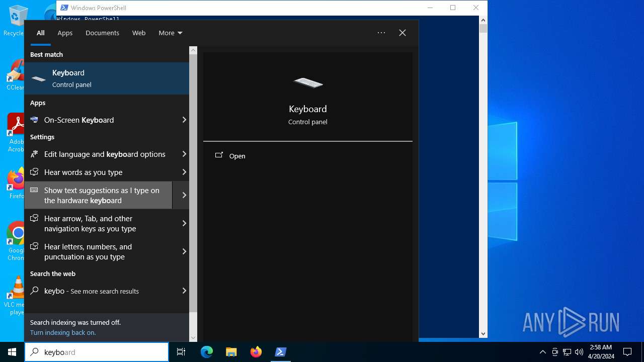Expand Hear arrow, Tab navigation keys arrow
Image resolution: width=644 pixels, height=362 pixels.
184,223
